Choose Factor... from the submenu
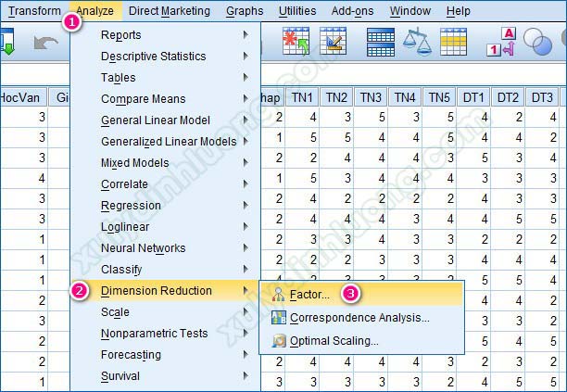The height and width of the screenshot is (392, 567). click(361, 295)
